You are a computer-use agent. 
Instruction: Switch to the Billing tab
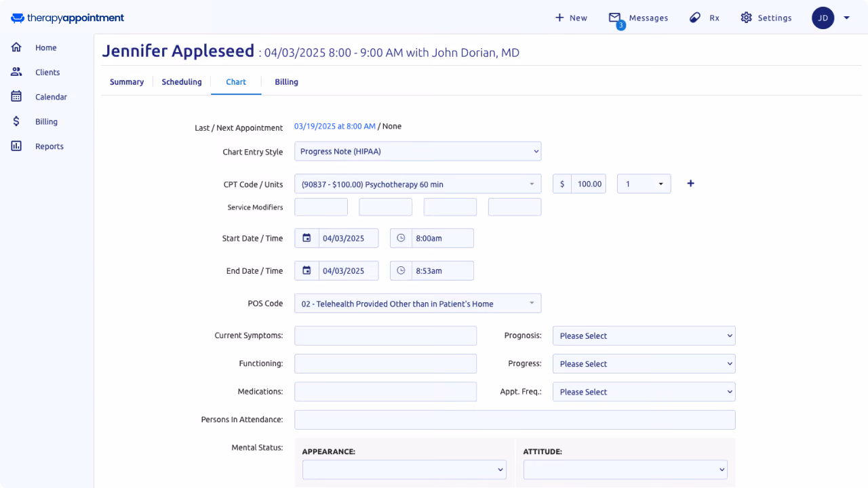click(x=286, y=82)
